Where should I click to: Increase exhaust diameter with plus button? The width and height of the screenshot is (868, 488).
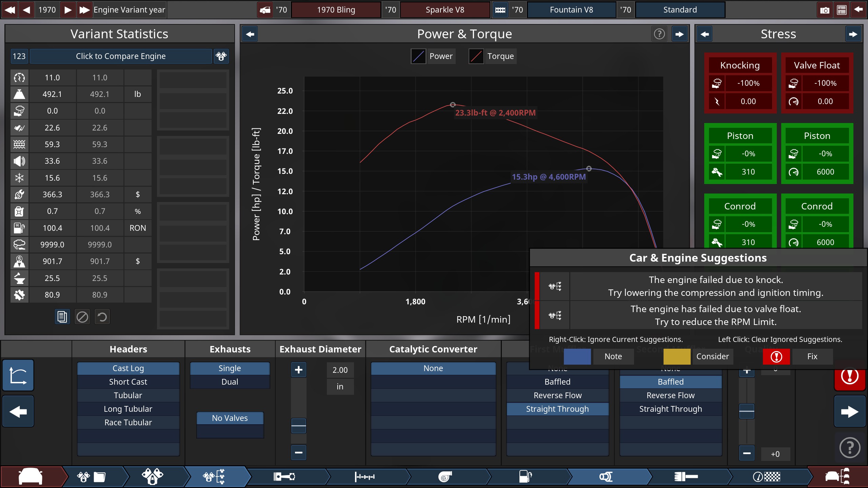(x=298, y=370)
